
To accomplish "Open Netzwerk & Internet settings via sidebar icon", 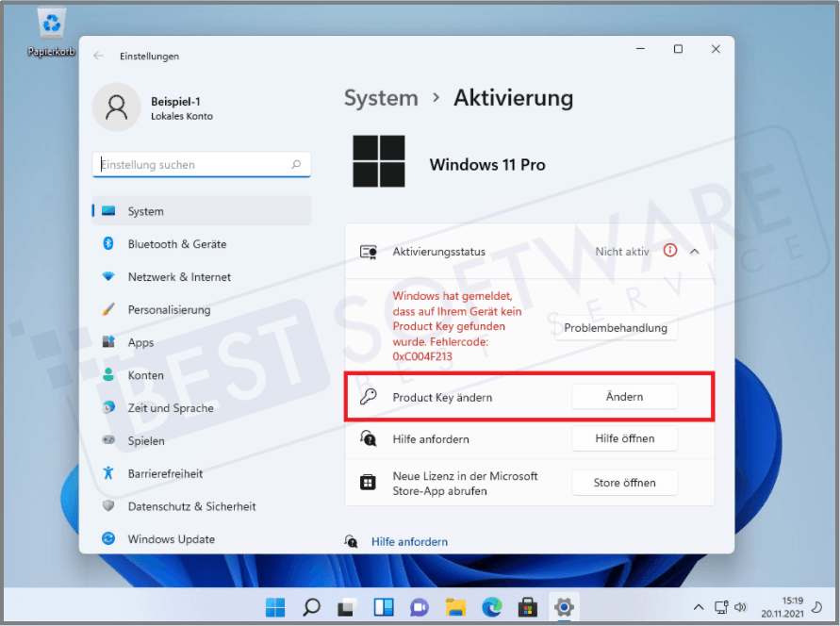I will click(107, 276).
